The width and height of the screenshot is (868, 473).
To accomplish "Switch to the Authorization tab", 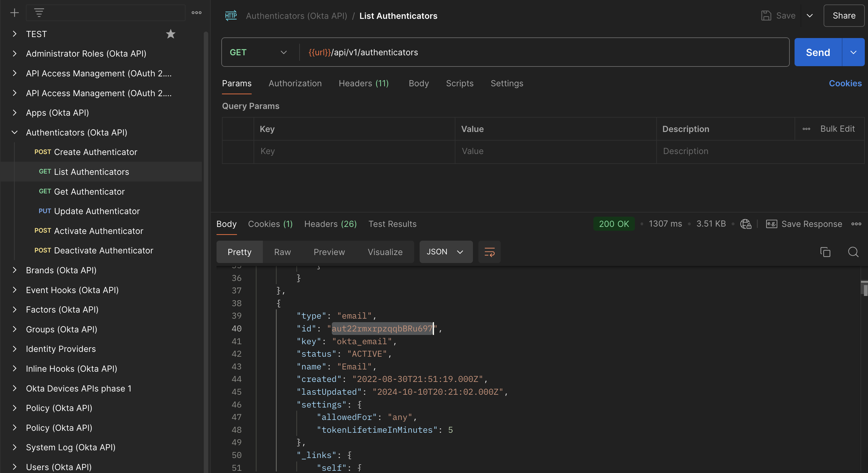I will (295, 83).
